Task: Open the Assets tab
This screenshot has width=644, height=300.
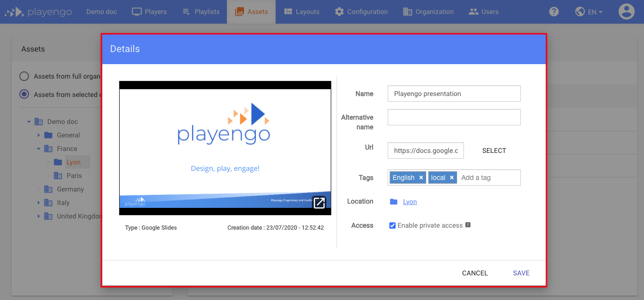Action: [x=251, y=12]
